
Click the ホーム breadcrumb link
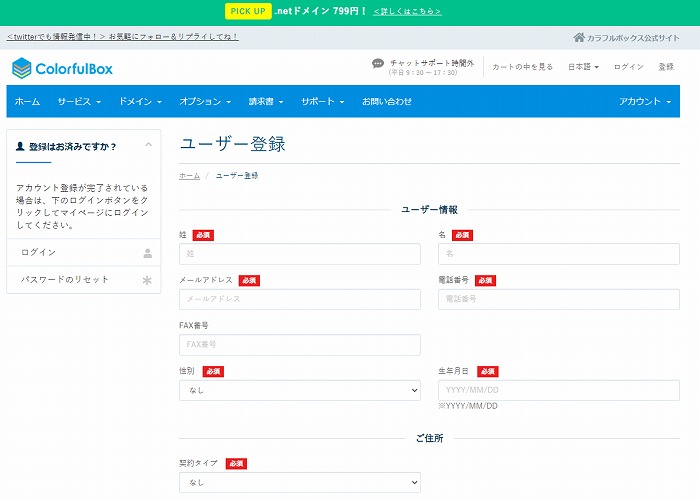tap(189, 175)
